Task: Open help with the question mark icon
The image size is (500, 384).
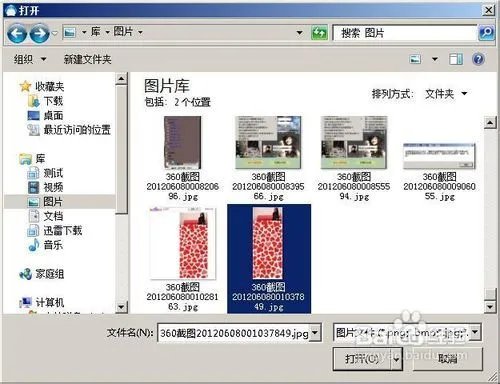Action: tap(478, 59)
